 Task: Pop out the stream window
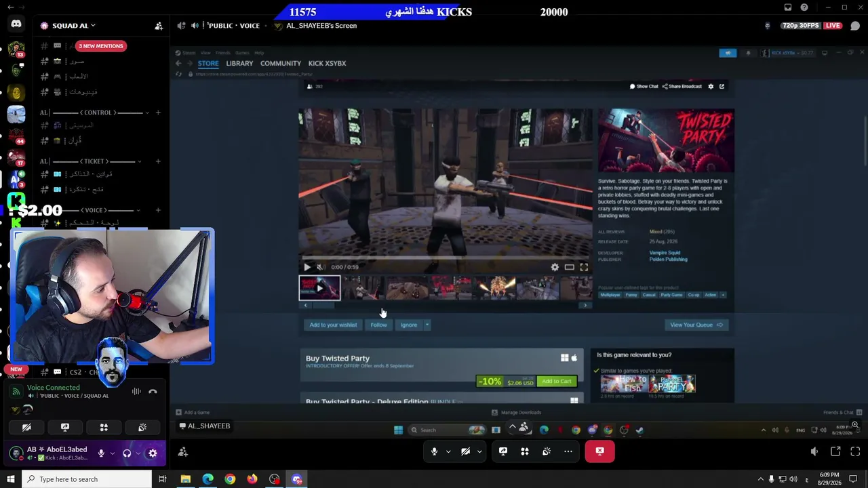pyautogui.click(x=835, y=451)
